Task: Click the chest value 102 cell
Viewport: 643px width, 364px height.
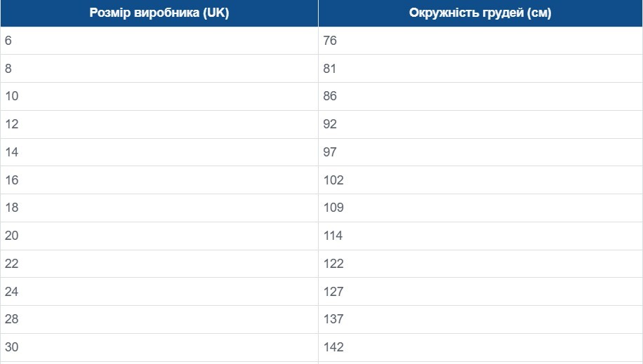Action: pyautogui.click(x=333, y=180)
